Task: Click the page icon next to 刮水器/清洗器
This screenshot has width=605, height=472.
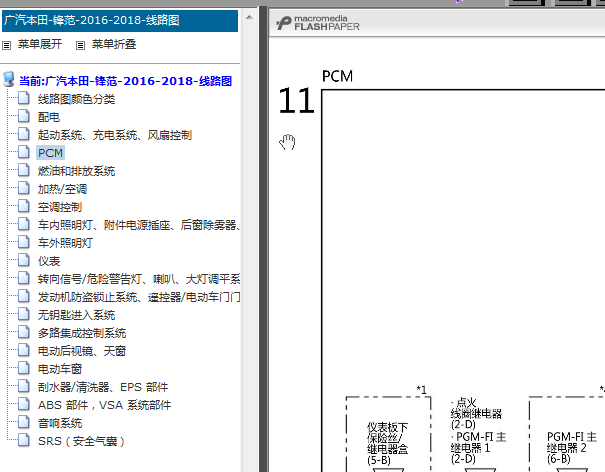Action: tap(24, 386)
